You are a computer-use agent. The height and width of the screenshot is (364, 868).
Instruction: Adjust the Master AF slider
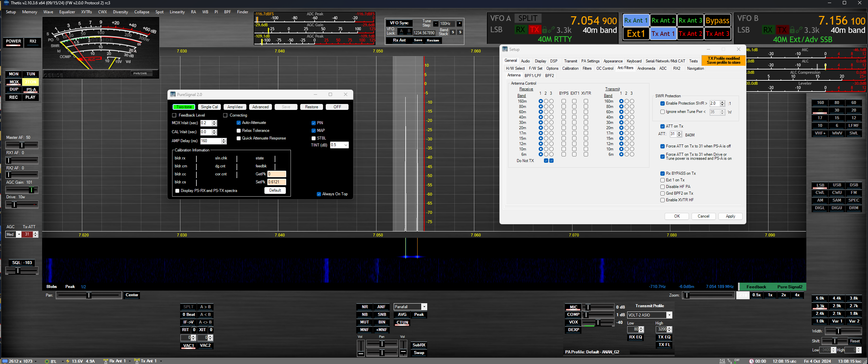[x=22, y=145]
